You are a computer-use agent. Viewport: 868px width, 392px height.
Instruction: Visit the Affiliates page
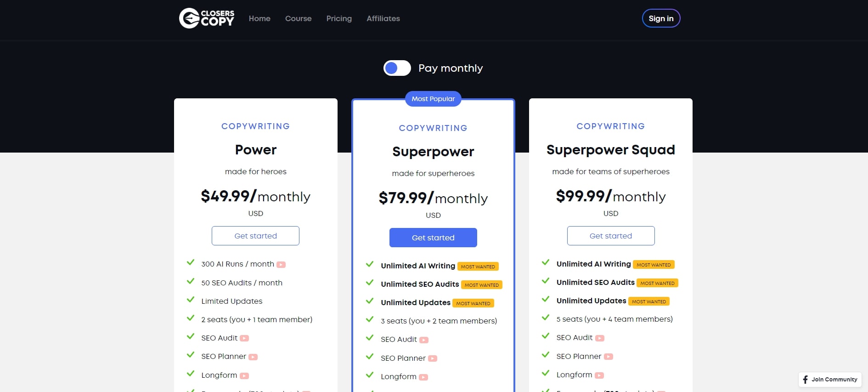383,18
